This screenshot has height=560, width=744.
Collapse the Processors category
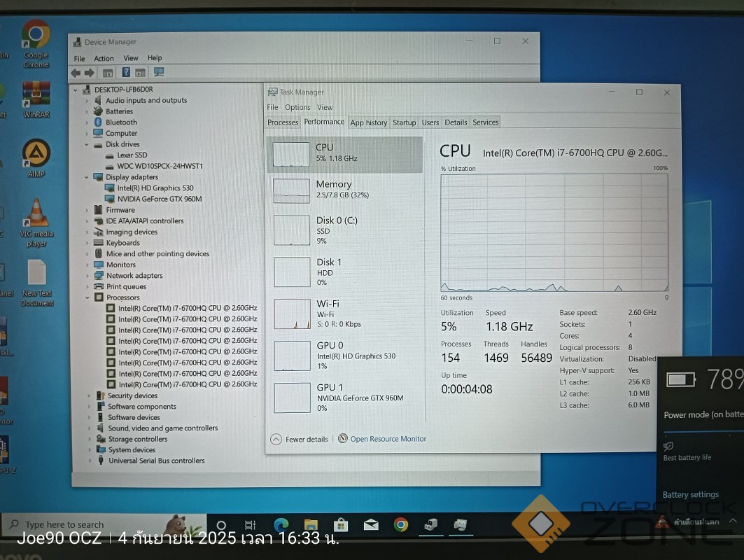(x=87, y=297)
